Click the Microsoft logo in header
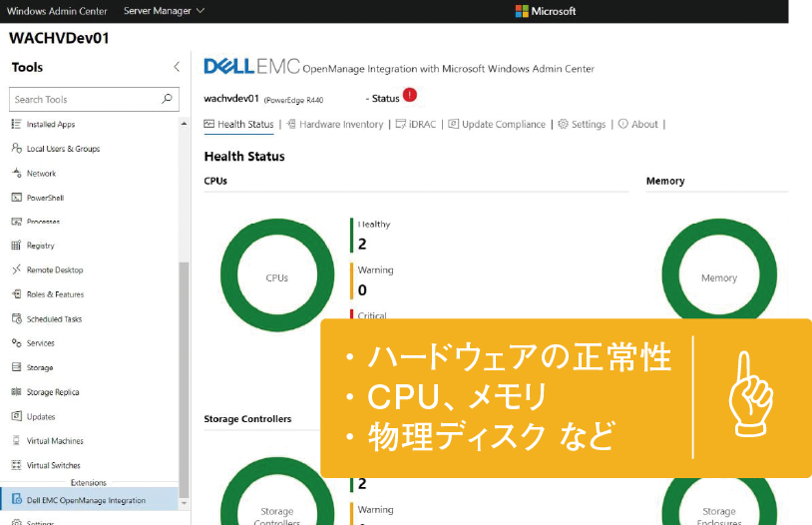The height and width of the screenshot is (525, 812). 546,11
